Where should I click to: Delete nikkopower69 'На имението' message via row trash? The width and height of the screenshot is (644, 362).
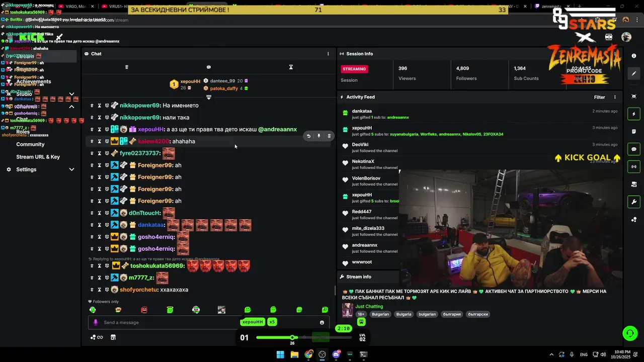(x=92, y=106)
